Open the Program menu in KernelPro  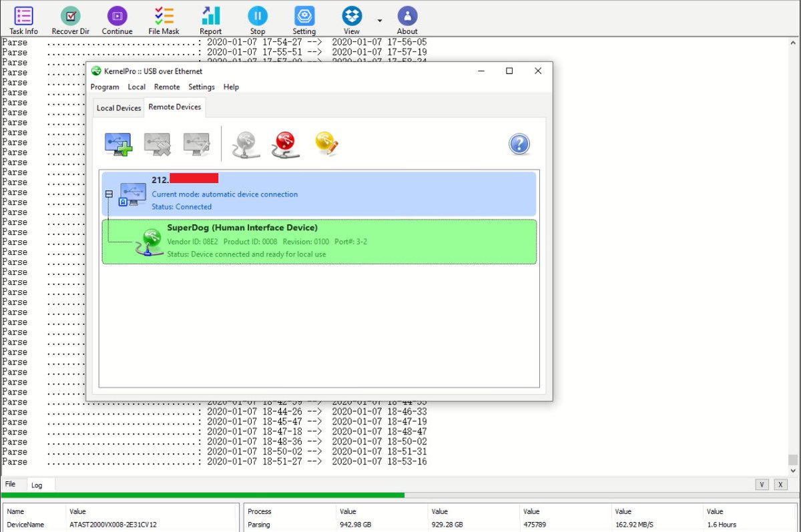105,87
